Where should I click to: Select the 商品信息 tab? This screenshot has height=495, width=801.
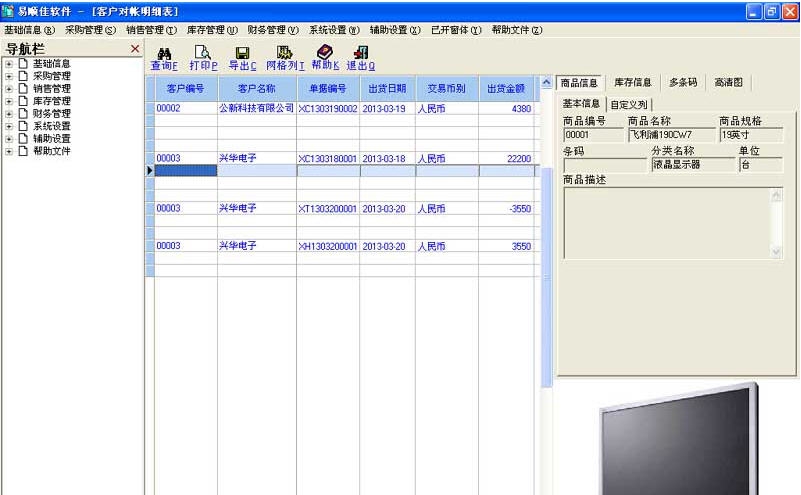(579, 83)
